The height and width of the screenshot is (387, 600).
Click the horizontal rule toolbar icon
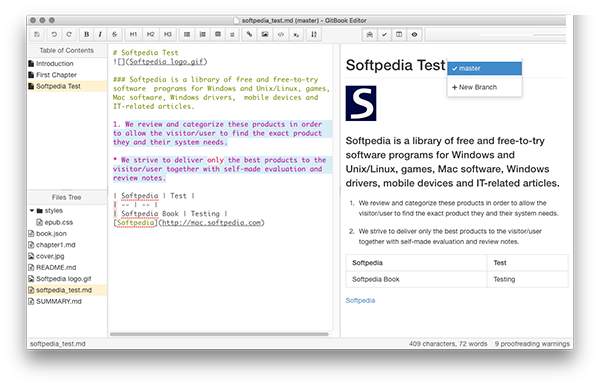tap(232, 34)
